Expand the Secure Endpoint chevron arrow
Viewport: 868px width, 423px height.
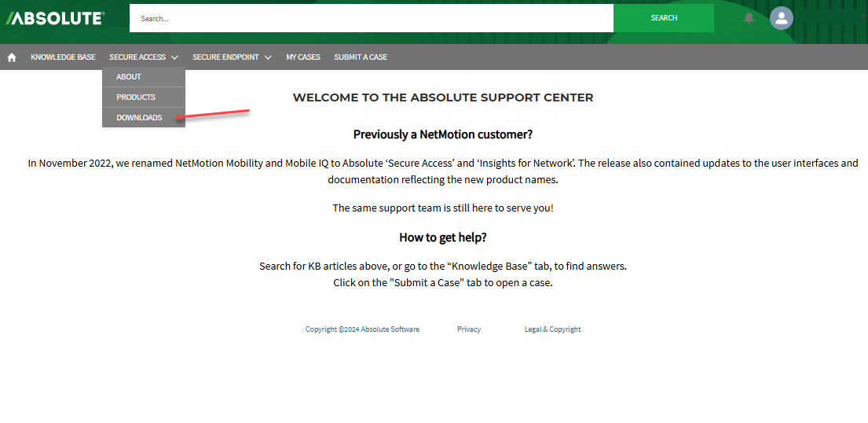tap(268, 57)
